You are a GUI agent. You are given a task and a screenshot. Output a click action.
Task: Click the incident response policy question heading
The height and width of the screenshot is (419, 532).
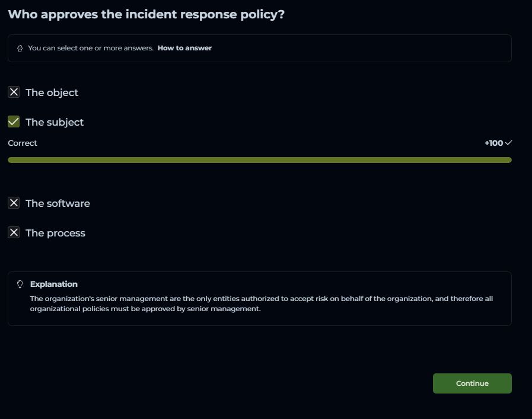tap(146, 14)
